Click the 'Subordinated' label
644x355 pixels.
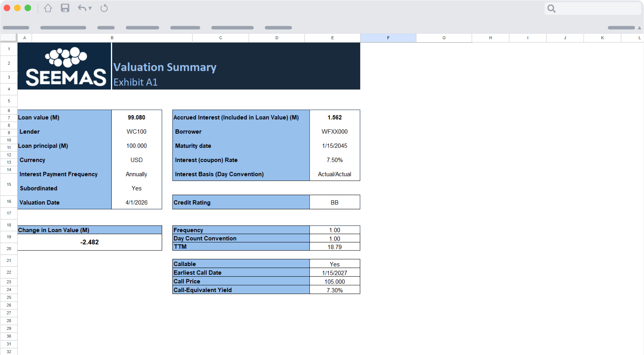39,188
